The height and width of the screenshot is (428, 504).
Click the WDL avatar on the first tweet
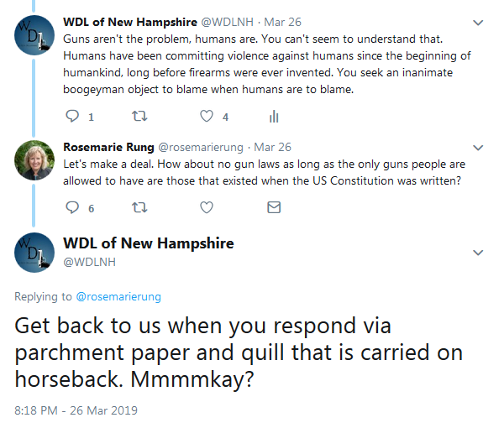(x=35, y=35)
